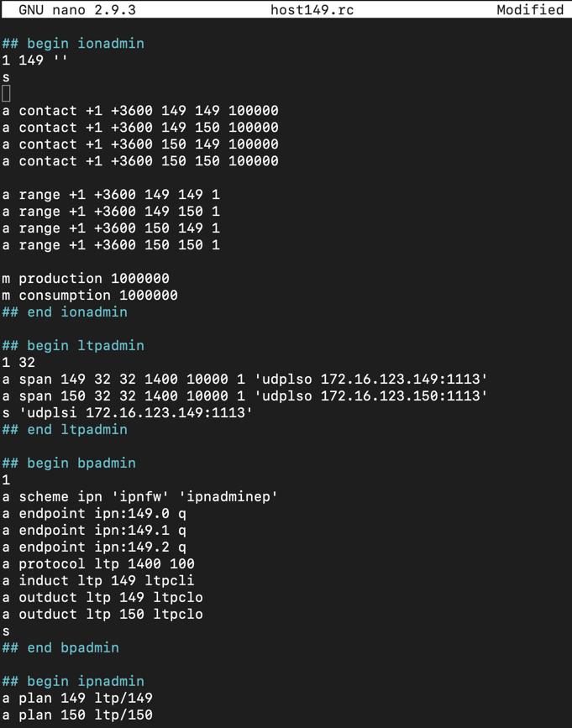The width and height of the screenshot is (572, 728).
Task: Select the 'm consumption 1000000' line
Action: pos(90,296)
